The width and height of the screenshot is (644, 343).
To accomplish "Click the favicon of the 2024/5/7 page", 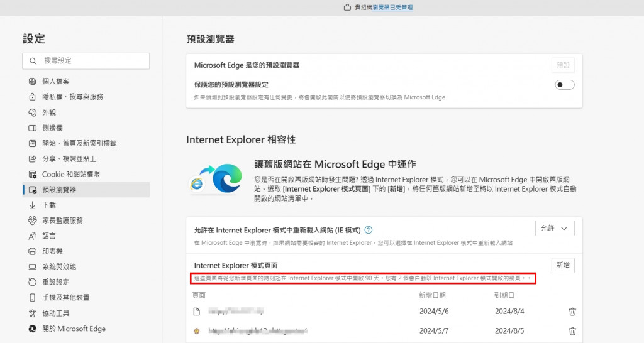I will click(197, 330).
